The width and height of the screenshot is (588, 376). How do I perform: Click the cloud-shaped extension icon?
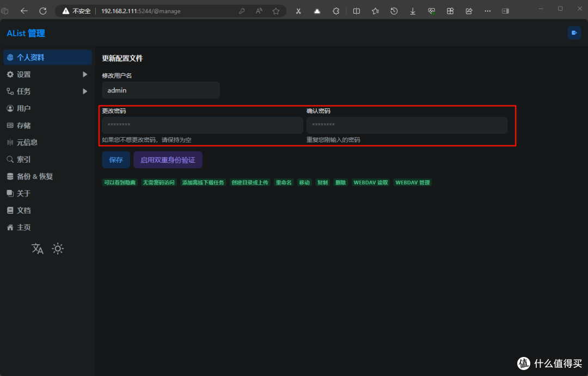click(317, 11)
